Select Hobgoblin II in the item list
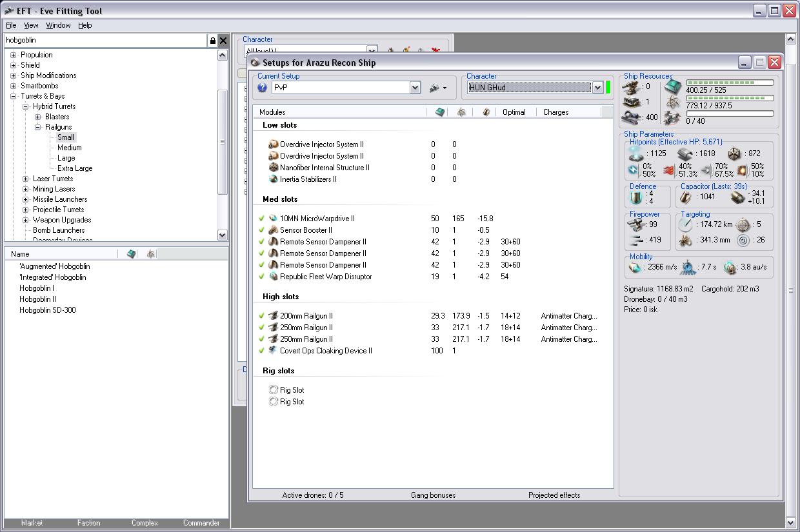Image resolution: width=800 pixels, height=532 pixels. pos(37,299)
